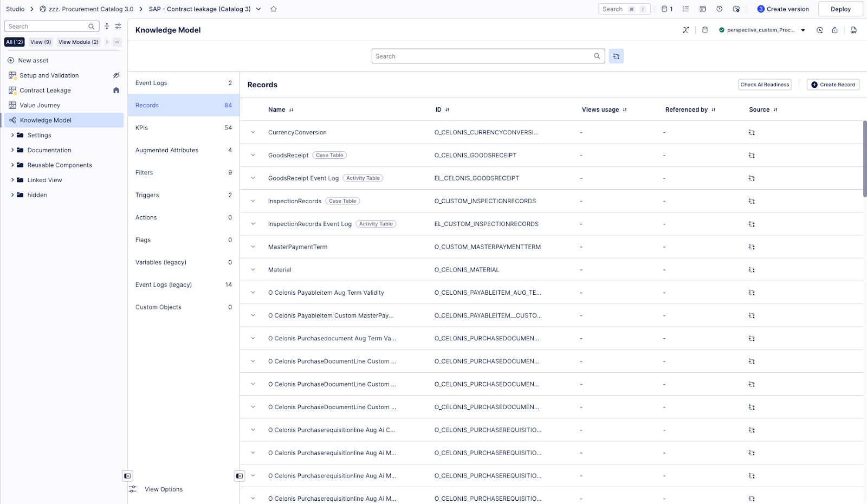The image size is (867, 504).
Task: Click source icon in CurrencyConversion row
Action: [752, 132]
